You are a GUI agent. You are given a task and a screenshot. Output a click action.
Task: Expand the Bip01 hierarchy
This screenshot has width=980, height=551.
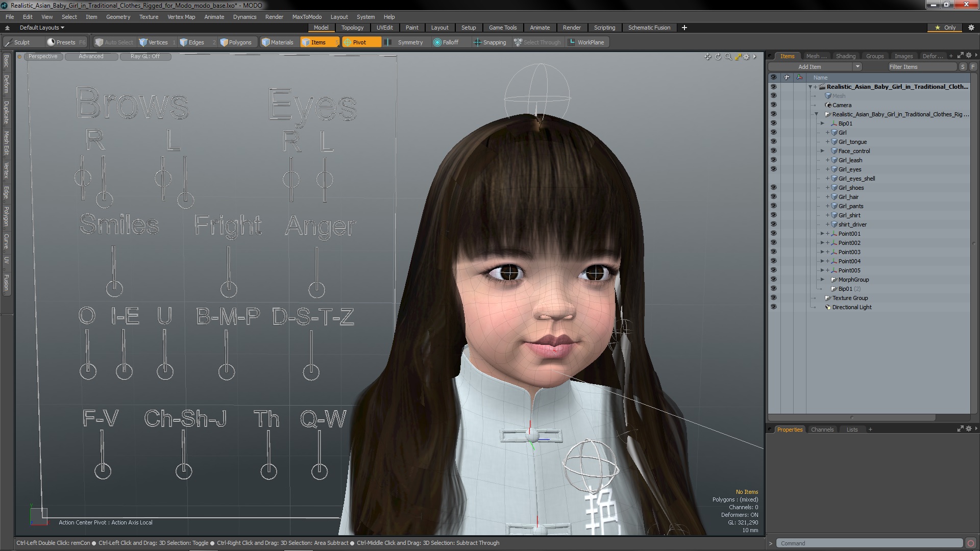click(x=822, y=123)
